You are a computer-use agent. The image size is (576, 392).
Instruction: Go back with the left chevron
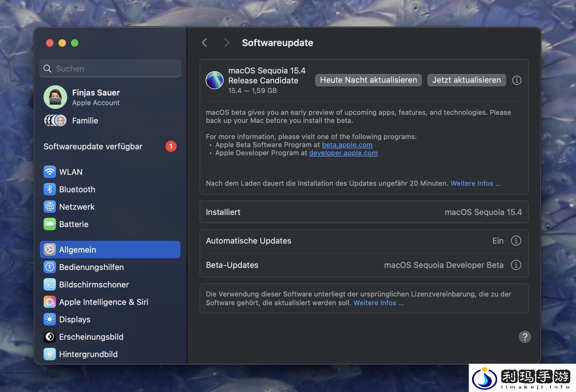click(205, 43)
